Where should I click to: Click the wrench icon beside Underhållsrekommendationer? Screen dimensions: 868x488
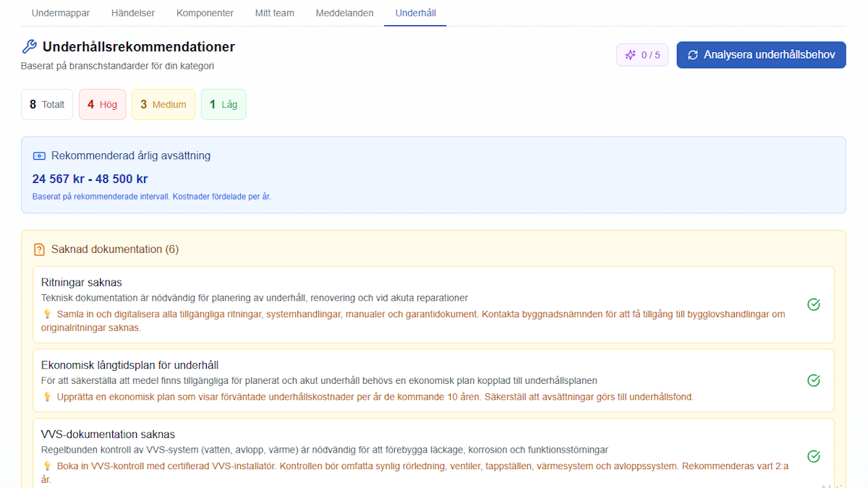click(x=29, y=47)
